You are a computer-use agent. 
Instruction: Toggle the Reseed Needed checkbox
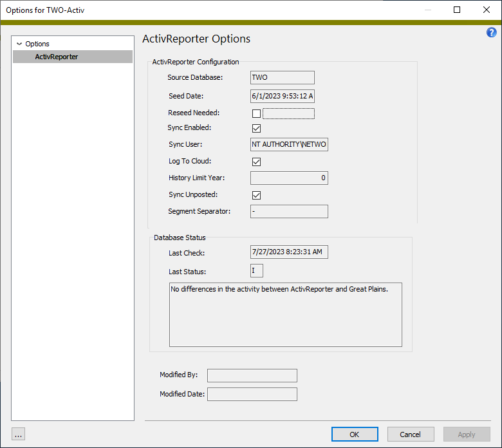click(x=256, y=113)
